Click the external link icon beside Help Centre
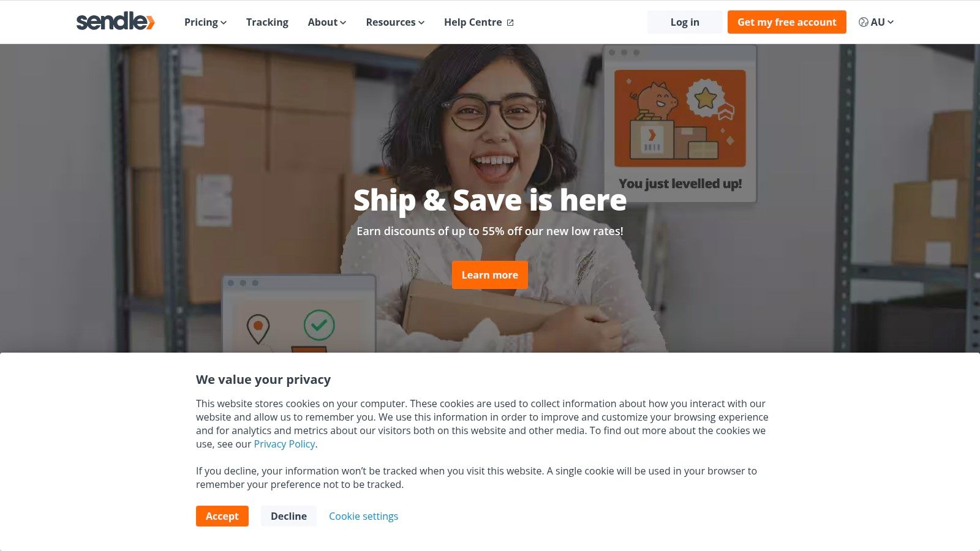This screenshot has width=980, height=551. click(510, 23)
